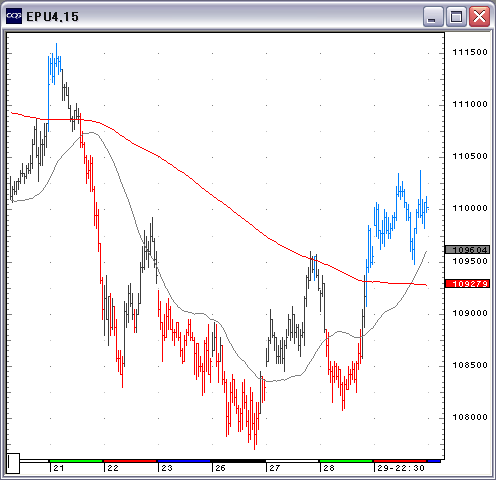The width and height of the screenshot is (496, 480).
Task: Click the red session bar above 29-22:30
Action: [400, 461]
